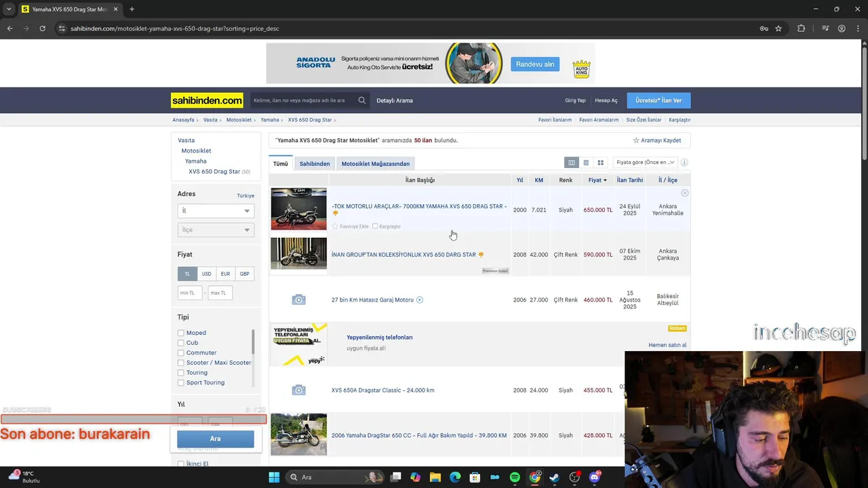Select the USD currency toggle

pos(206,274)
